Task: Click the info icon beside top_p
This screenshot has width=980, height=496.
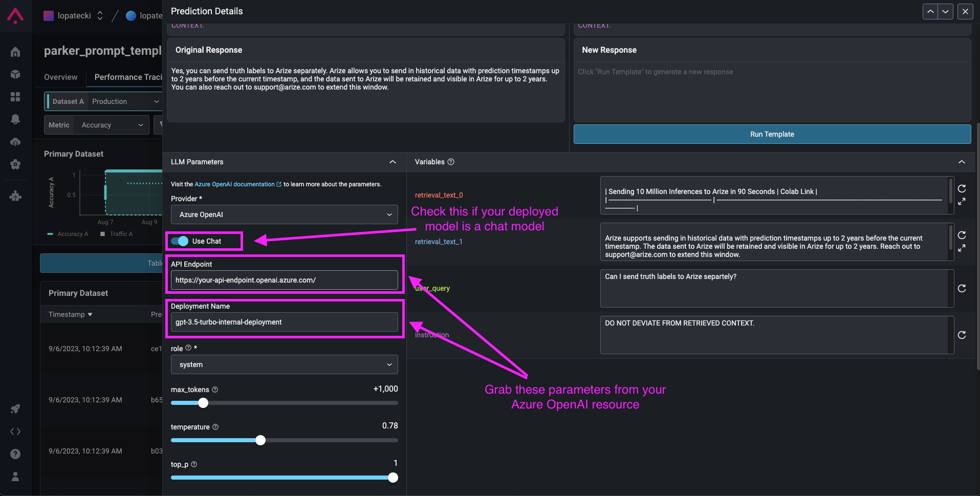Action: click(194, 464)
